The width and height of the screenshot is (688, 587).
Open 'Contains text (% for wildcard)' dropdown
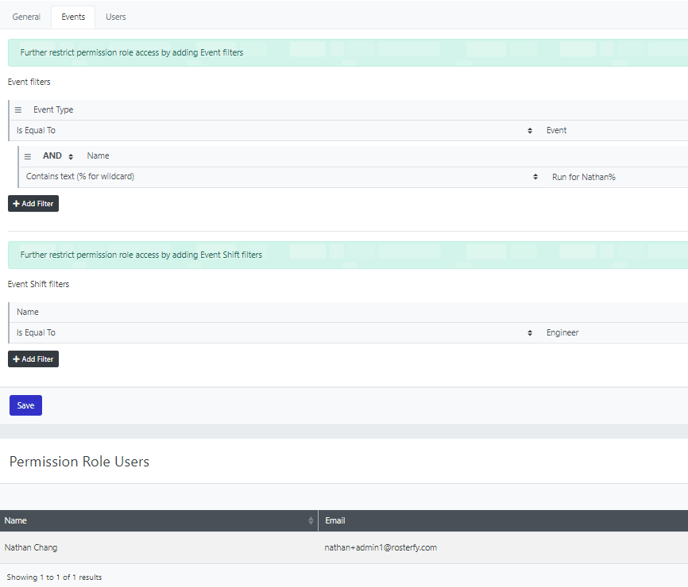tap(282, 177)
